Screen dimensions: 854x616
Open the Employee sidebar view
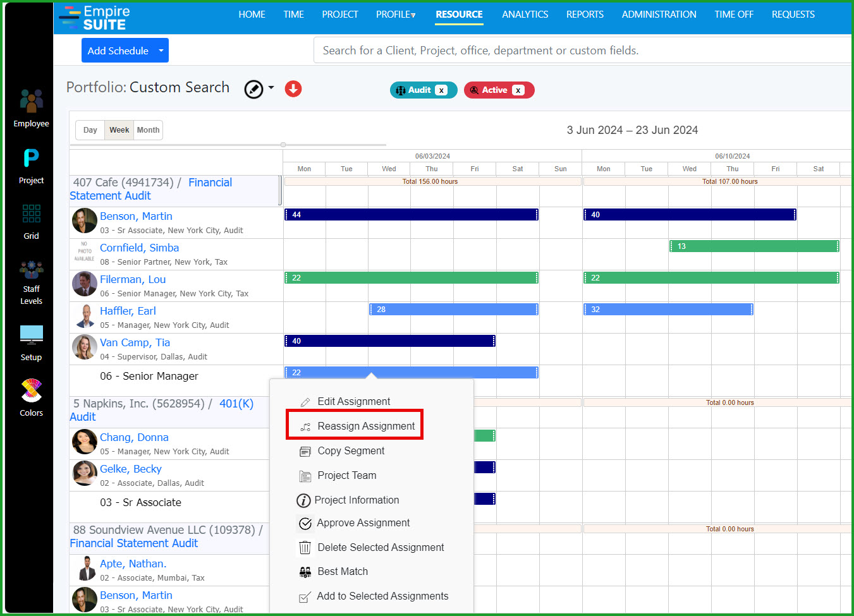31,108
